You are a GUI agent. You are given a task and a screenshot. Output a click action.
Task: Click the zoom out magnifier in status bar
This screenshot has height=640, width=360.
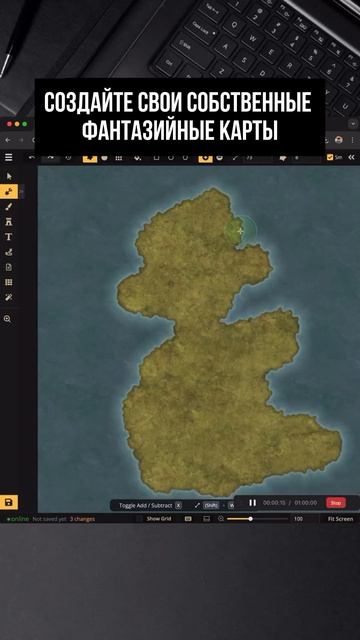[x=221, y=519]
